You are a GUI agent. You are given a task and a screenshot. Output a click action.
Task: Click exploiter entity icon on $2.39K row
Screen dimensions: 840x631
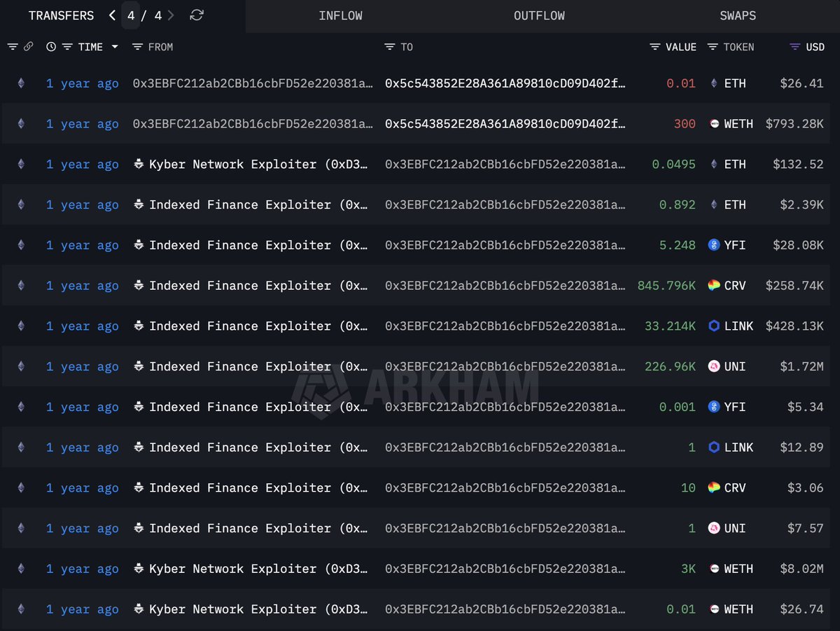click(139, 205)
